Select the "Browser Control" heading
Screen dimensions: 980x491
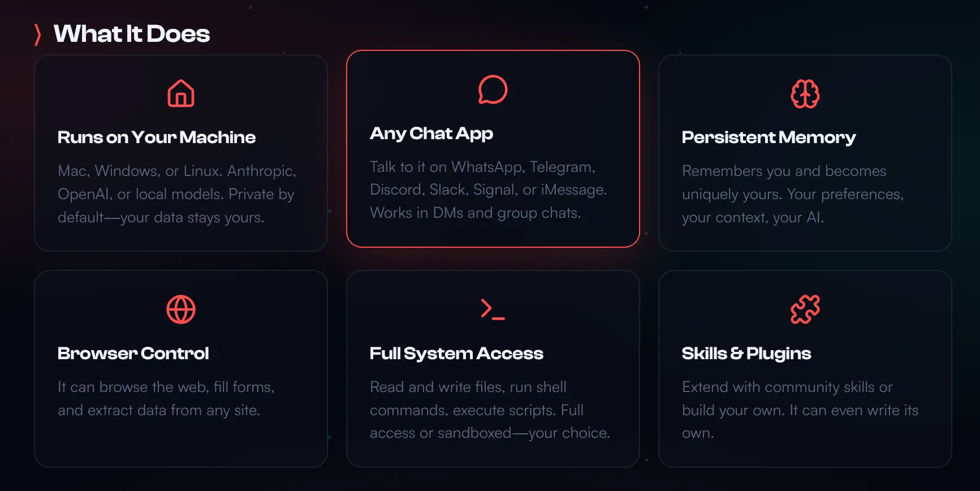coord(133,354)
